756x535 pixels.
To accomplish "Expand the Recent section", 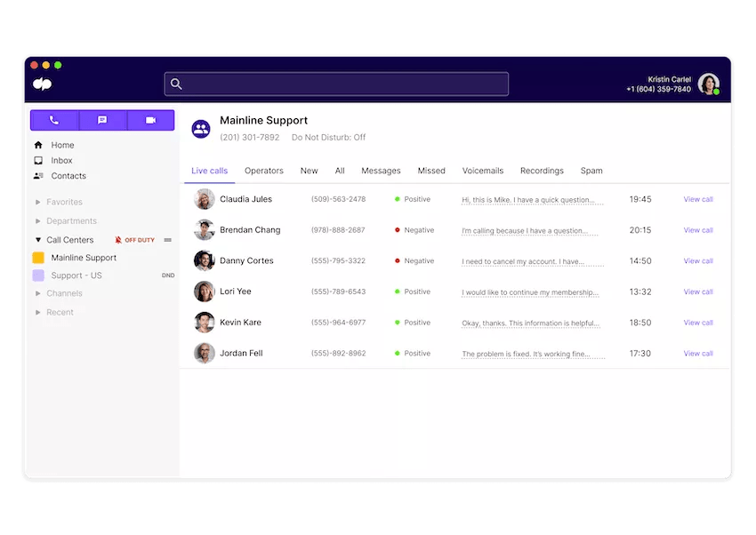I will (x=37, y=313).
